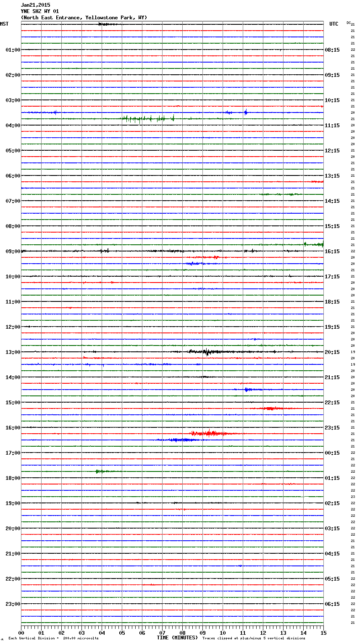
Task: Click the 04:15 UTC time label
Action: click(x=332, y=554)
